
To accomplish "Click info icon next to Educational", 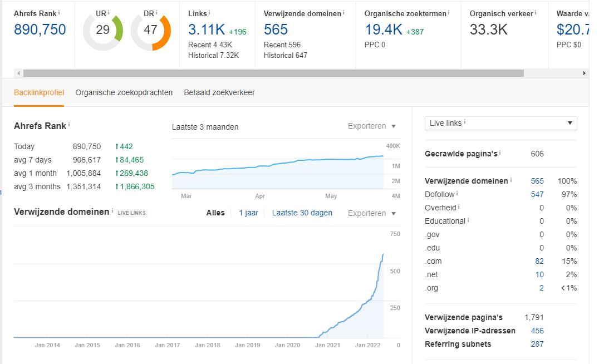I will tap(468, 220).
